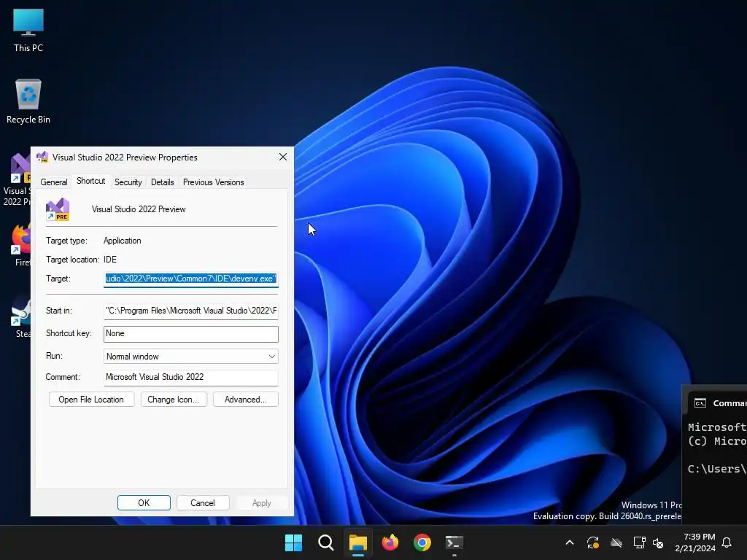Switch to the General tab
Viewport: 747px width, 560px height.
(x=54, y=182)
